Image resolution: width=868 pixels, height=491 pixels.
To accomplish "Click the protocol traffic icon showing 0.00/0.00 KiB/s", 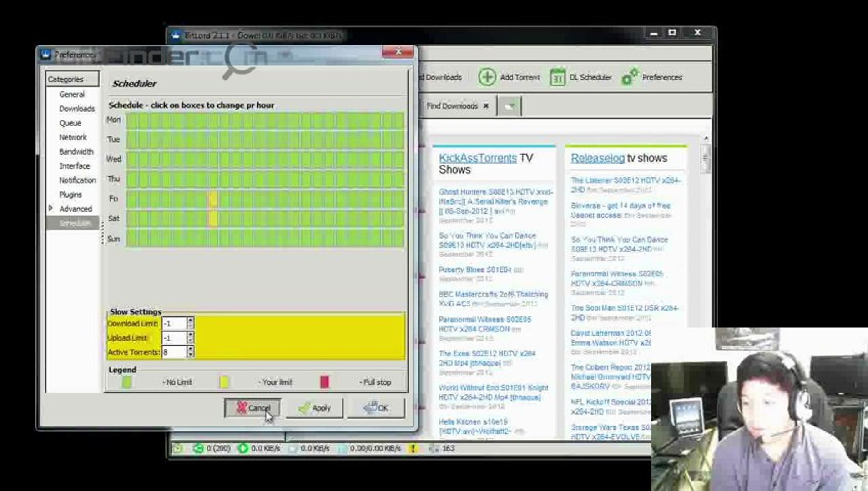I will [x=342, y=449].
